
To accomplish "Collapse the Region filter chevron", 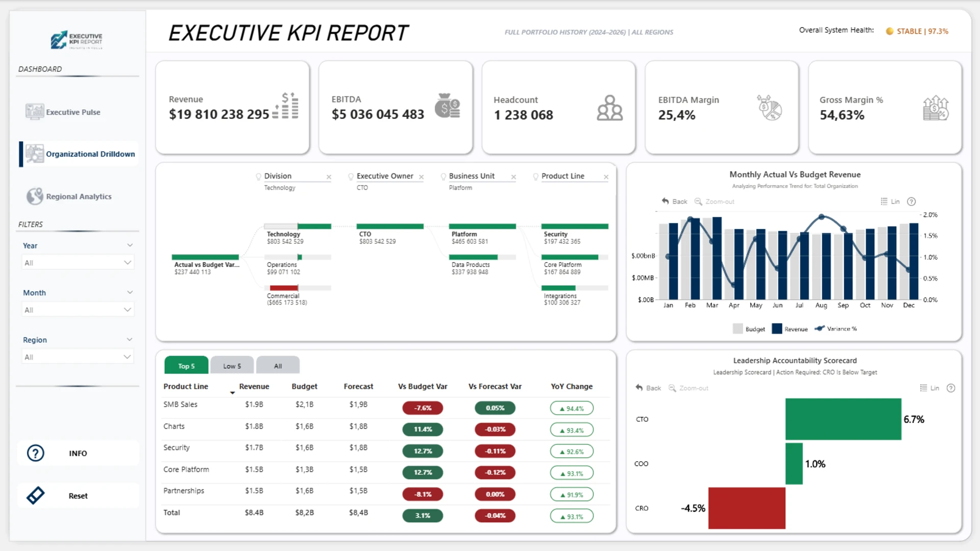I will (130, 339).
